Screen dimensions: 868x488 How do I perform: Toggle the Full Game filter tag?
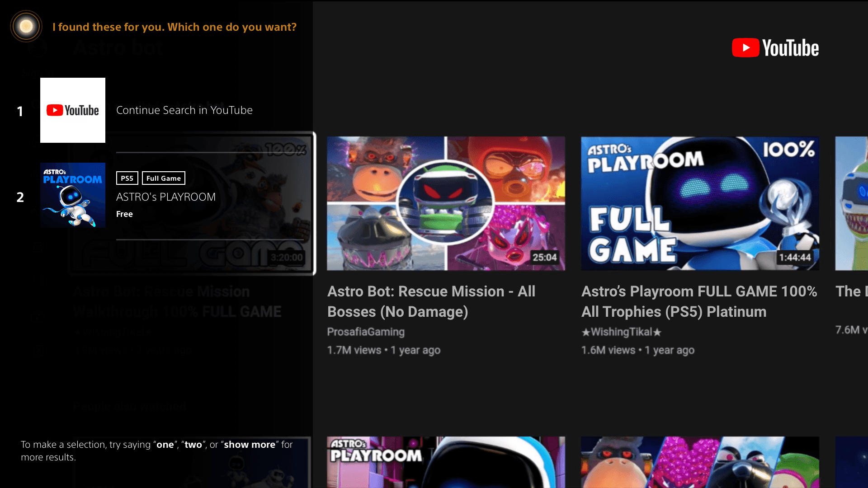[163, 178]
